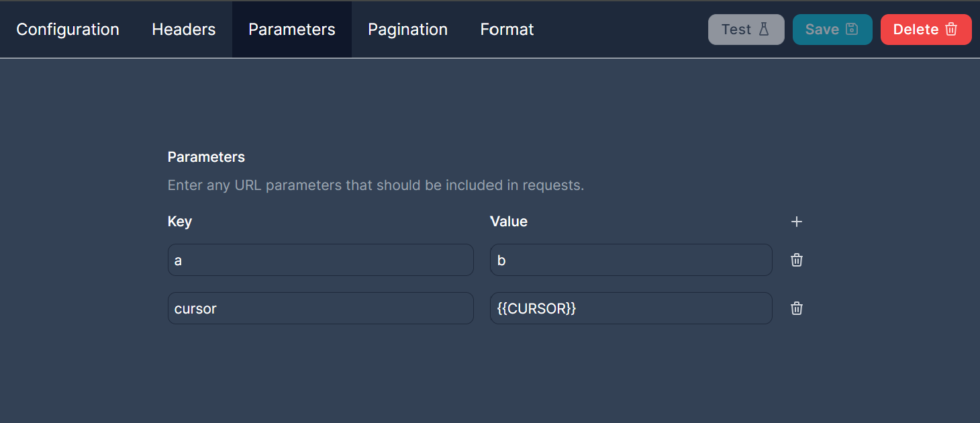Open the Format tab
The image size is (980, 423).
[x=507, y=30]
